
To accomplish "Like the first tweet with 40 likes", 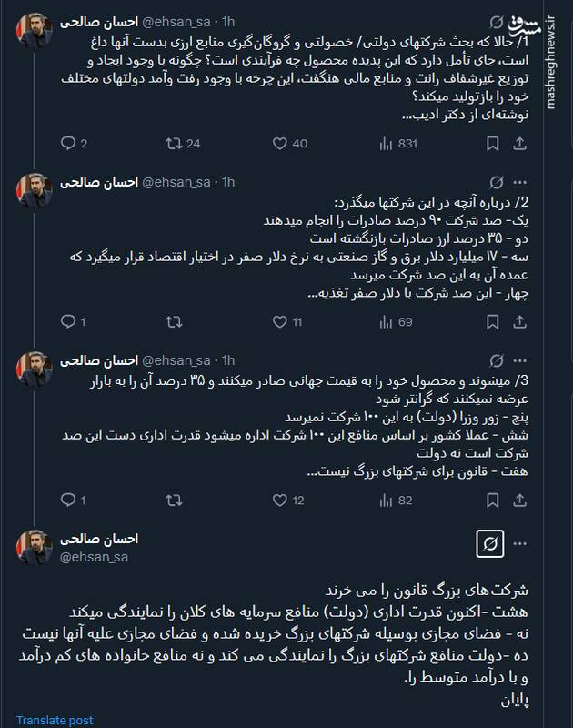I will tap(280, 143).
